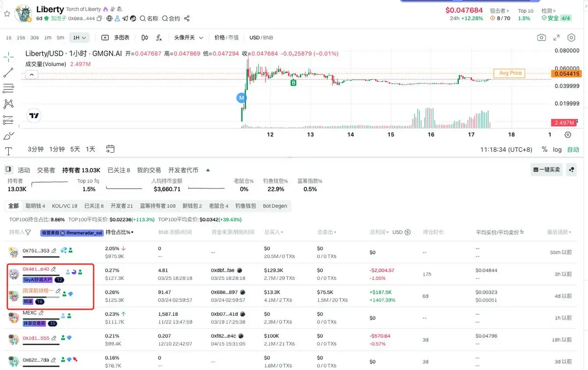Click the Avg Price line label
This screenshot has height=370, width=588.
click(510, 73)
